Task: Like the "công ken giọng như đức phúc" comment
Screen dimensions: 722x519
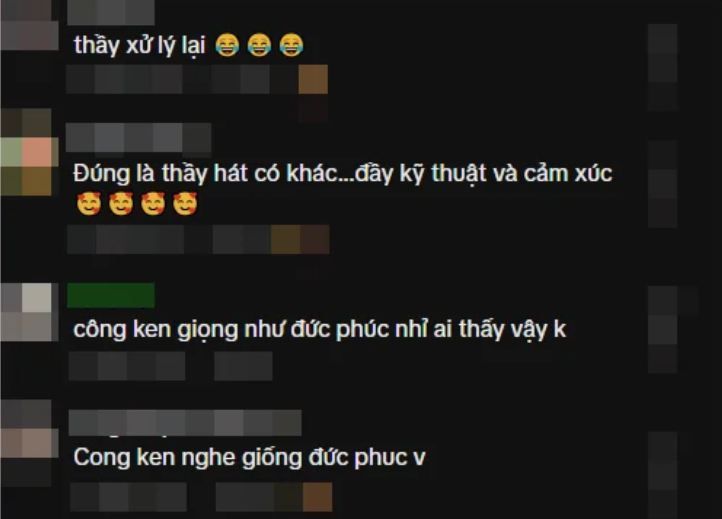Action: 663,329
